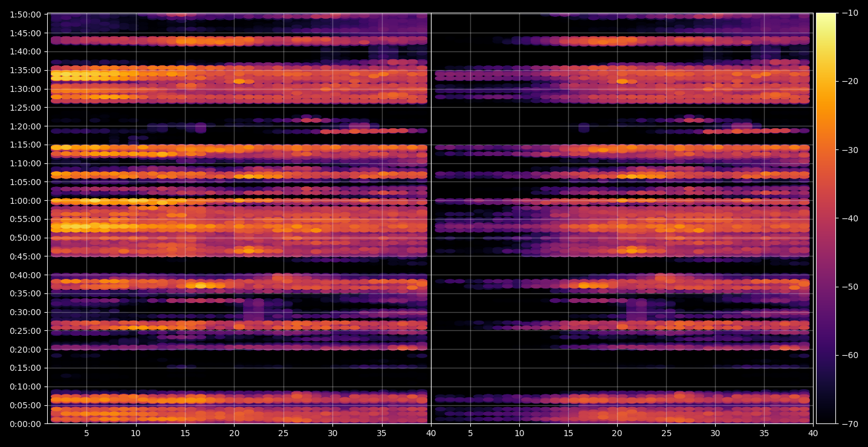The height and width of the screenshot is (447, 868).
Task: Click the 0:15:00 time axis label
Action: tap(25, 368)
